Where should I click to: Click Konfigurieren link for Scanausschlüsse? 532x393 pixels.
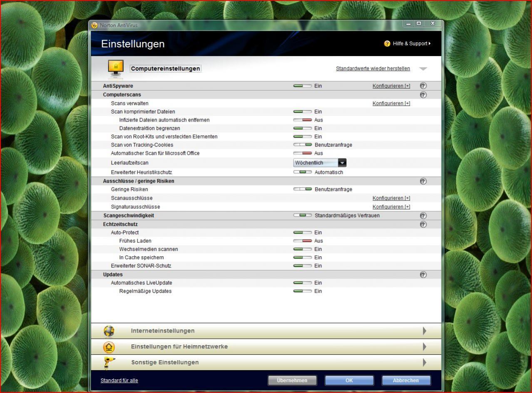(391, 198)
